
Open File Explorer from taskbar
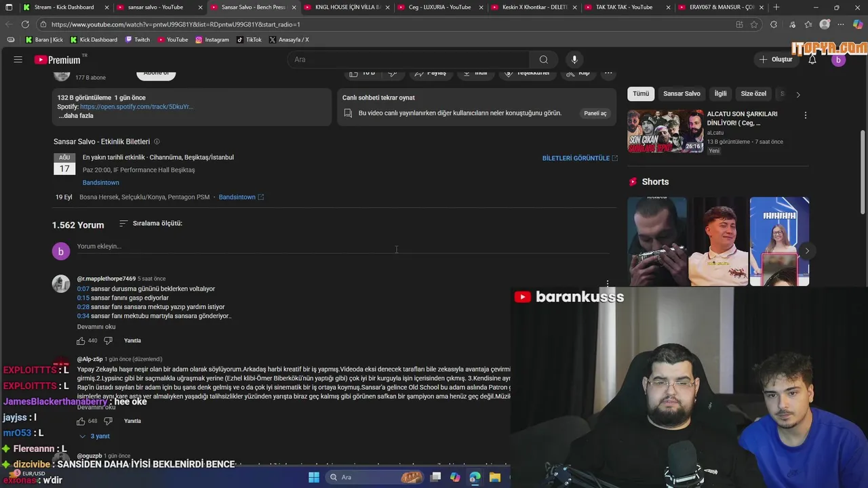coord(495,477)
